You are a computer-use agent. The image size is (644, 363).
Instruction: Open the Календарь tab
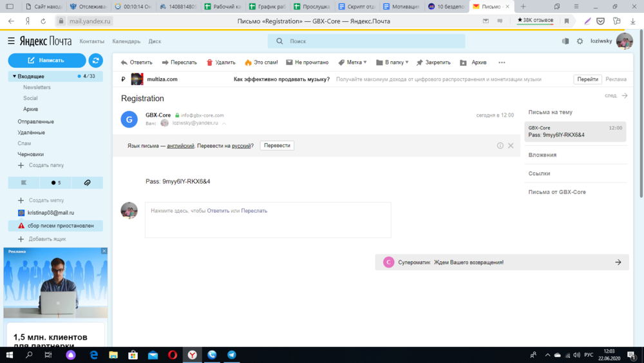126,41
